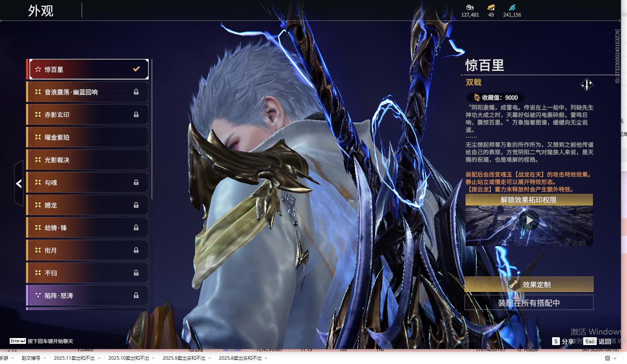This screenshot has height=364, width=627.
Task: Click the Enter chat prompt at bottom left
Action: coord(42,341)
